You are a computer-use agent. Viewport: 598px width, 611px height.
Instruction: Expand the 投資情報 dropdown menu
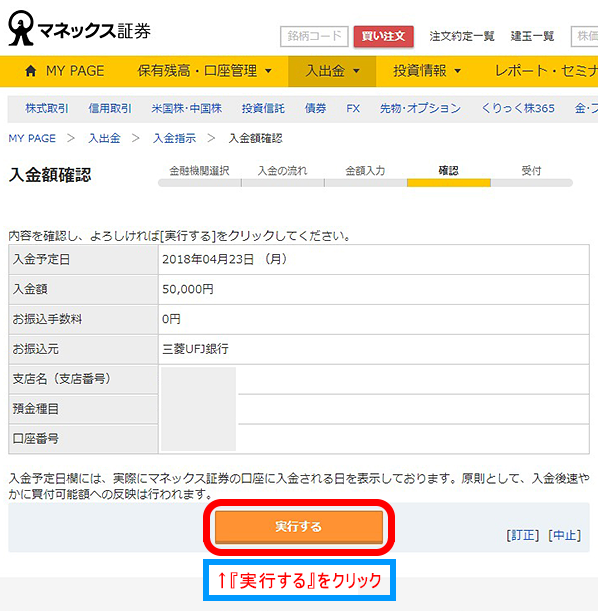(x=427, y=71)
